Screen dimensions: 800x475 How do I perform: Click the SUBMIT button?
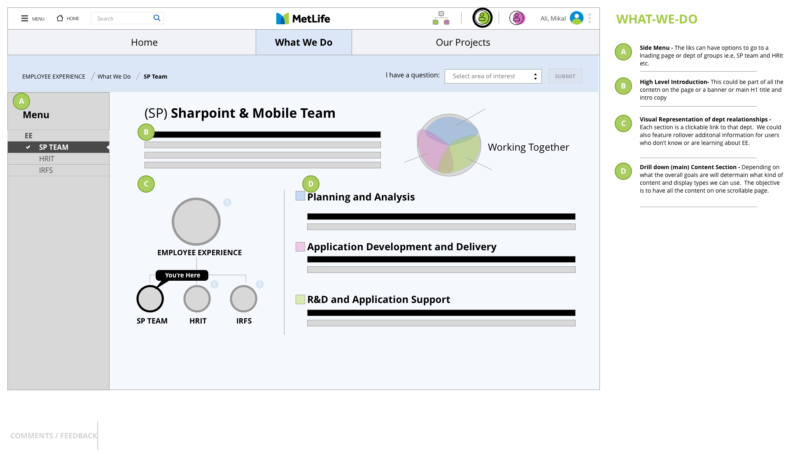click(565, 76)
